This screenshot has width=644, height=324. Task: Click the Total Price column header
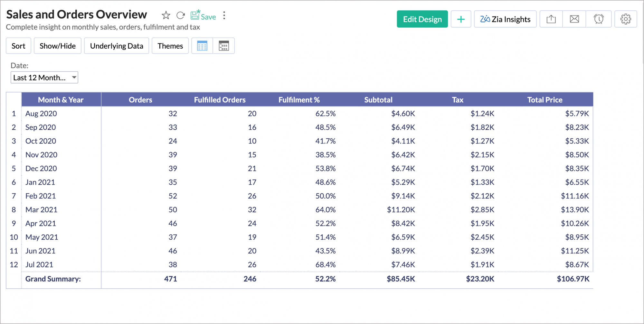(545, 100)
